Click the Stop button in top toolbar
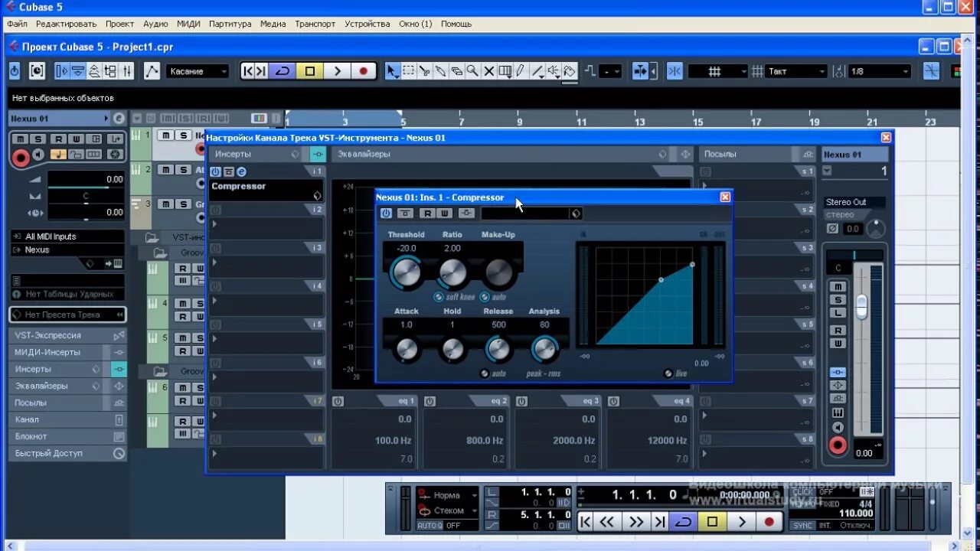 click(310, 71)
